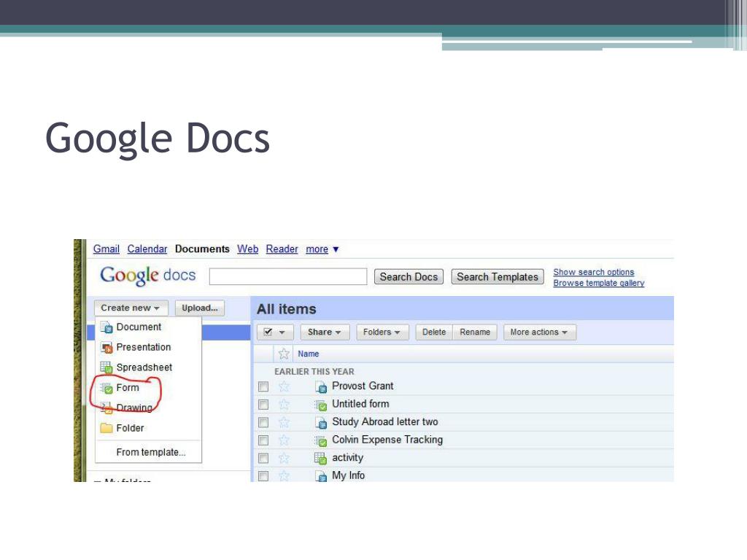This screenshot has width=747, height=560.
Task: Check the box for Colvin Expense Tracking
Action: click(263, 440)
